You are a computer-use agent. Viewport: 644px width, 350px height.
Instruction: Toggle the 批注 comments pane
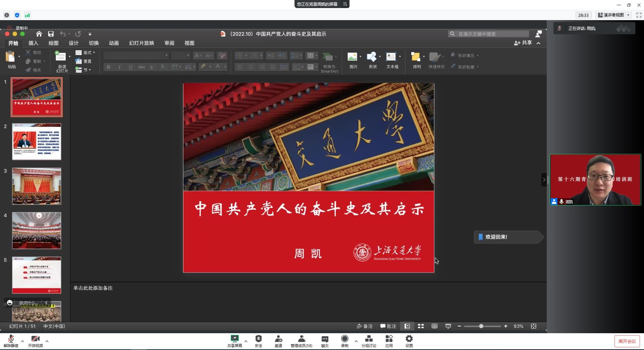[388, 326]
